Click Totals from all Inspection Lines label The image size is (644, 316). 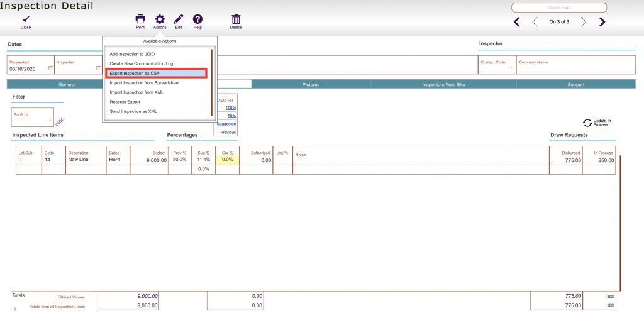coord(57,307)
